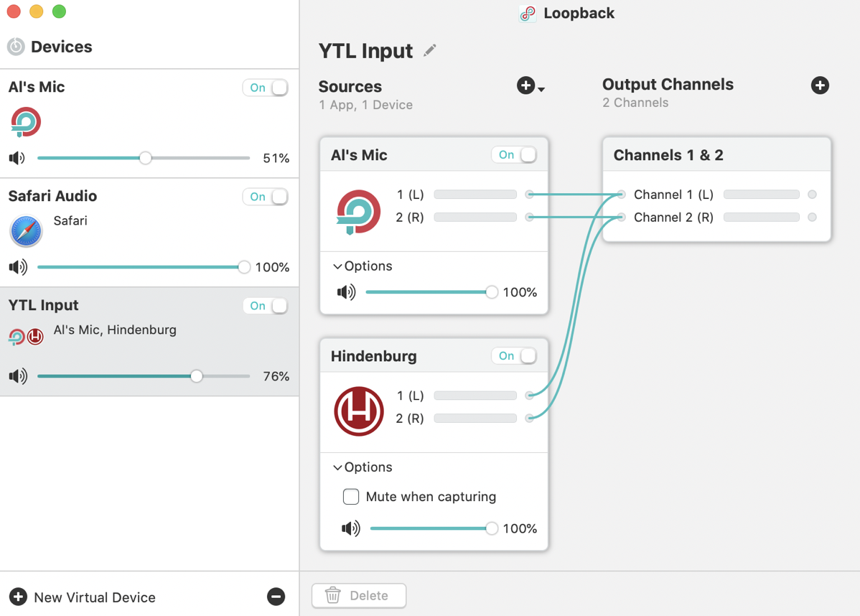Click the YTL Input volume slider handle
This screenshot has height=616, width=860.
pos(197,376)
